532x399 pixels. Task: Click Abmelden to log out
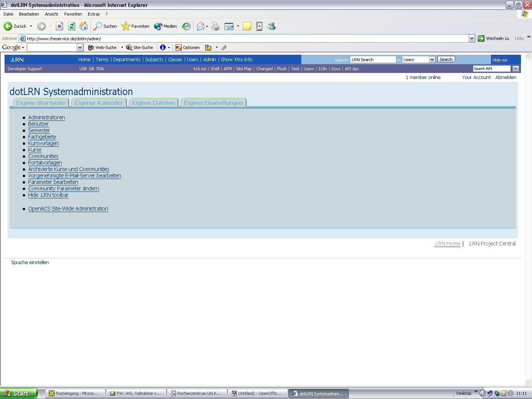(x=506, y=77)
